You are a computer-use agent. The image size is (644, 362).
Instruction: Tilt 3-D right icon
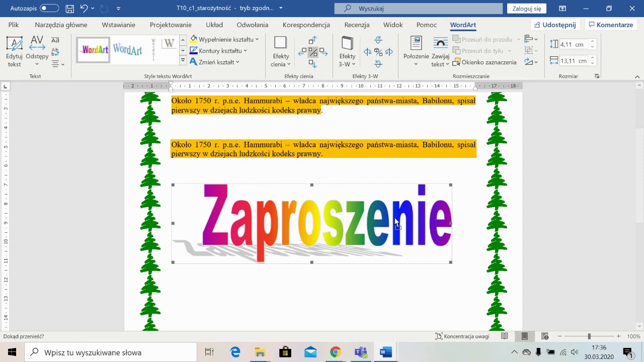389,52
